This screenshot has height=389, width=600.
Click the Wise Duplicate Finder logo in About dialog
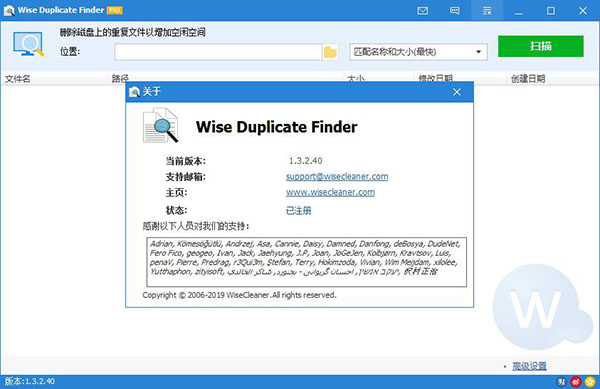point(160,125)
